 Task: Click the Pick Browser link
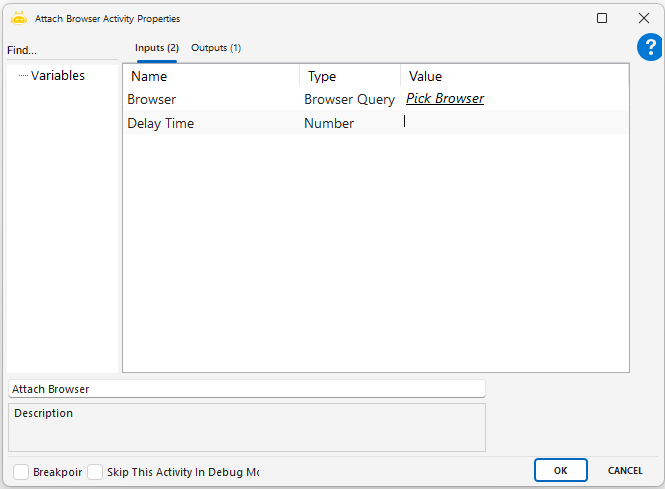[445, 99]
